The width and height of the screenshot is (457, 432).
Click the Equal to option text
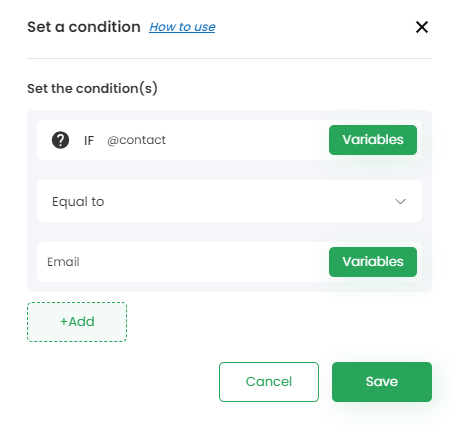pyautogui.click(x=78, y=202)
